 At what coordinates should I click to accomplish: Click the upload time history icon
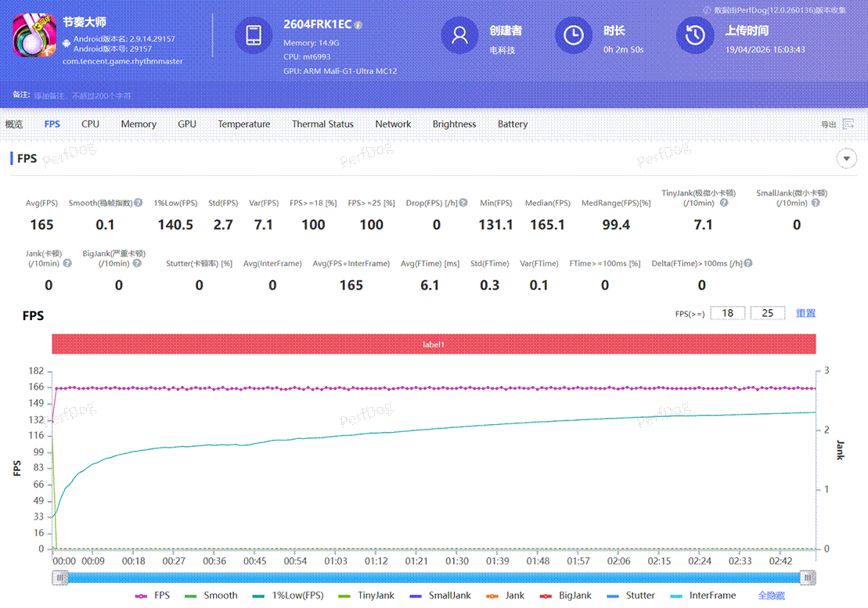(x=695, y=36)
